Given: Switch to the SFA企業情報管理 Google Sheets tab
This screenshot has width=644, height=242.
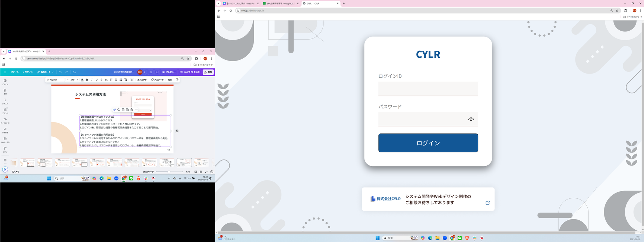Looking at the screenshot, I should pyautogui.click(x=281, y=3).
